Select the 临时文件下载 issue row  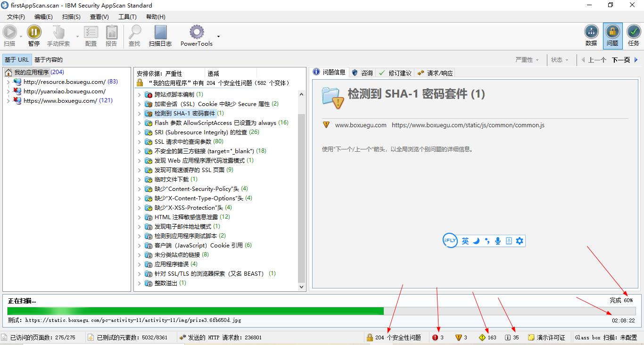(172, 180)
